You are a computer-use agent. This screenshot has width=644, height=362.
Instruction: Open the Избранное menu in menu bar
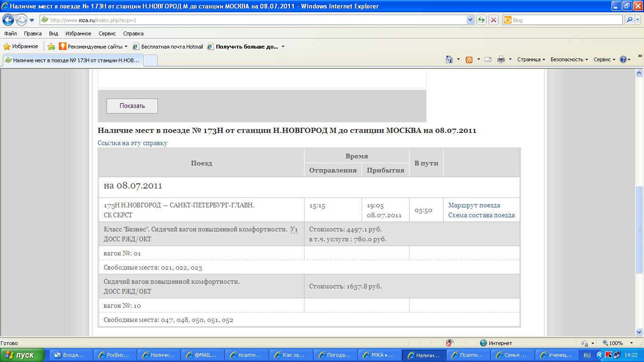(x=78, y=33)
